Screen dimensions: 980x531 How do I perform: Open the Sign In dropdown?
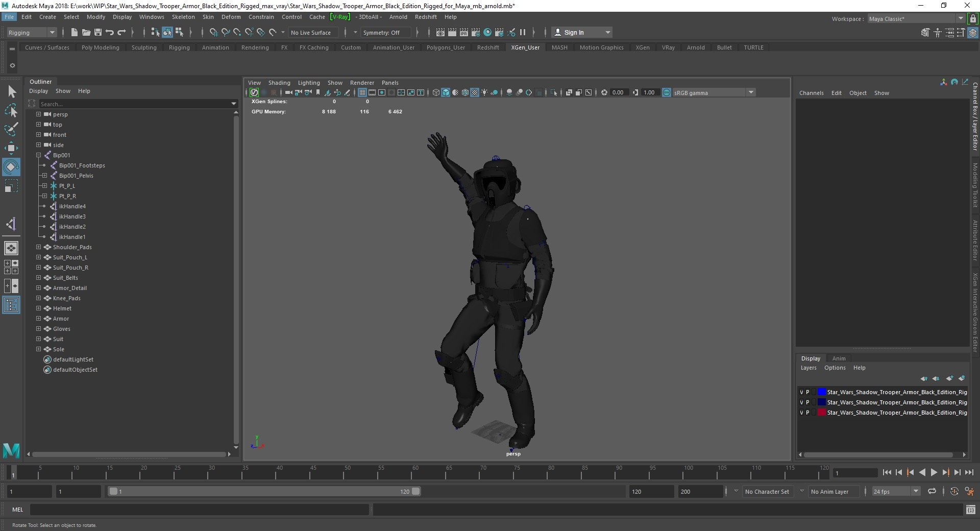[582, 32]
